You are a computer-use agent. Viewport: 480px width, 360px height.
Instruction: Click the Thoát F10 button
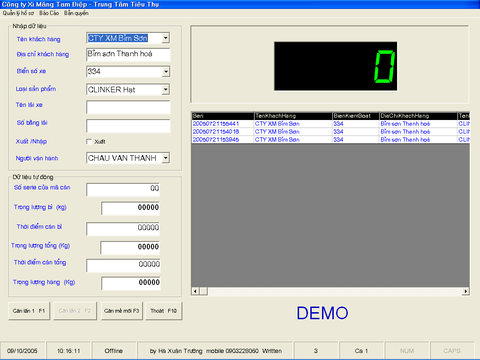[x=163, y=311]
